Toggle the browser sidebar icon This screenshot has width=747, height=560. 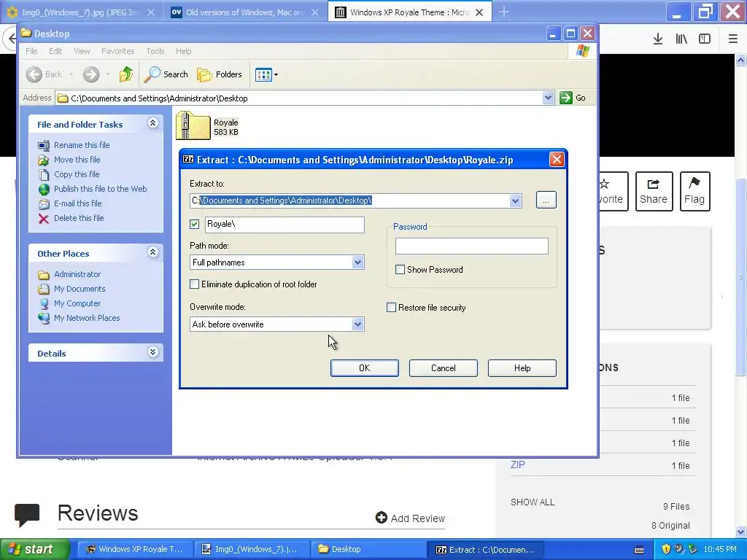(705, 39)
